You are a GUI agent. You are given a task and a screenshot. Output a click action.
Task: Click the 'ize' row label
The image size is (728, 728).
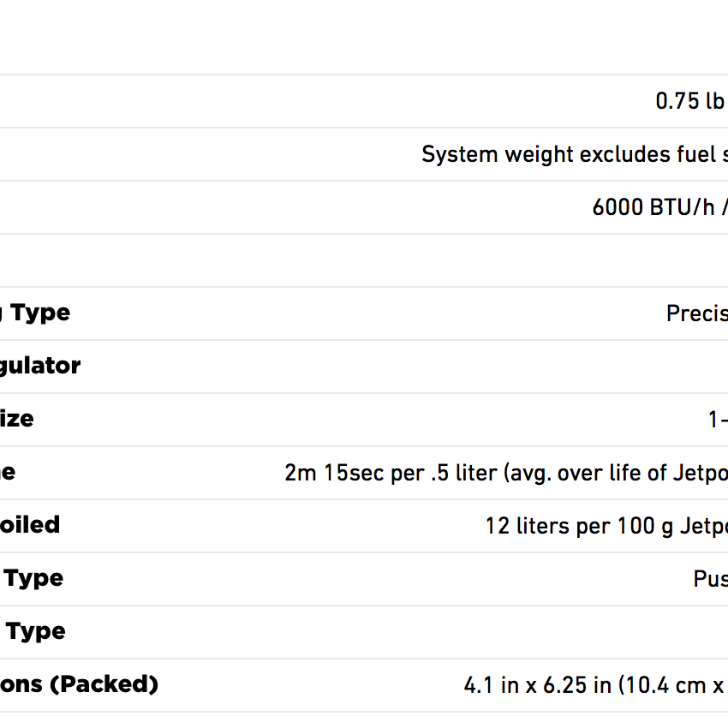(x=17, y=419)
